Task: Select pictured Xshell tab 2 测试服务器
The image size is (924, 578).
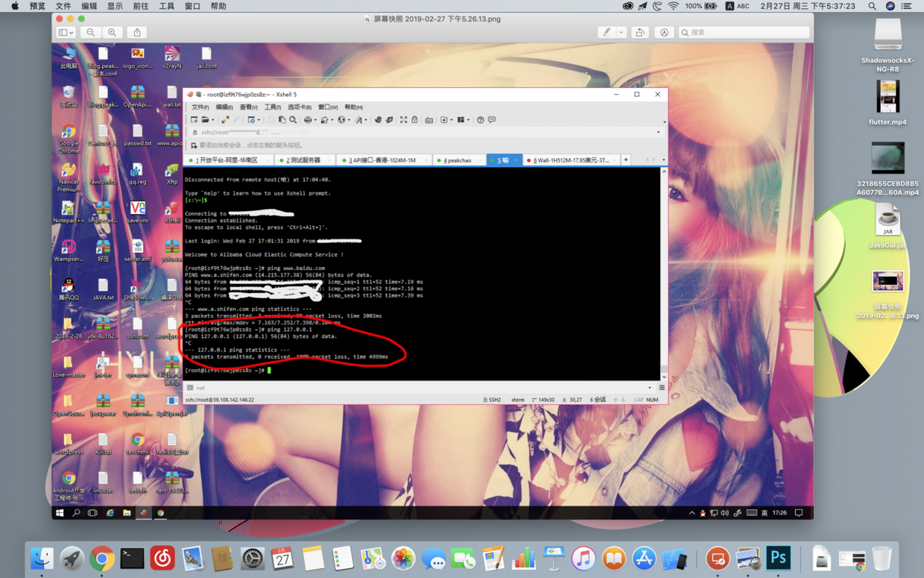Action: pos(304,160)
